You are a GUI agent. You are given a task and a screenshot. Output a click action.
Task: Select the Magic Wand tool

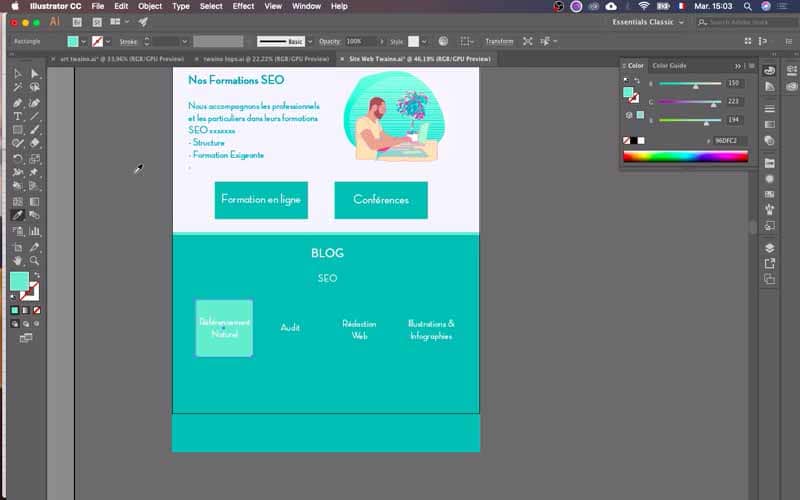(x=18, y=88)
